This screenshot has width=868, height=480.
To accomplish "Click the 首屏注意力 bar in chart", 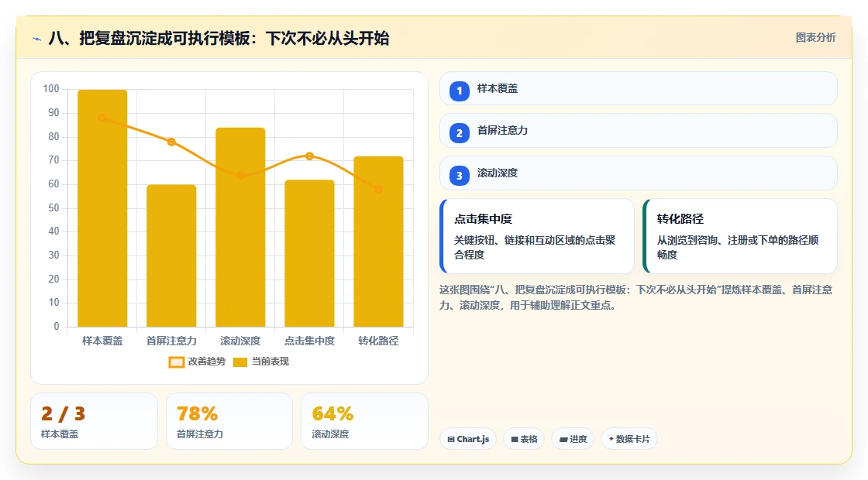I will tap(171, 255).
